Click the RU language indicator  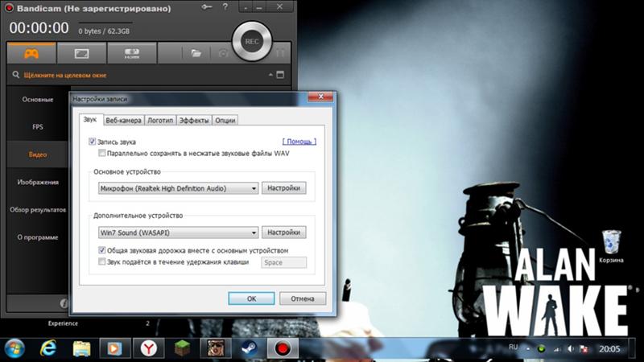[514, 348]
